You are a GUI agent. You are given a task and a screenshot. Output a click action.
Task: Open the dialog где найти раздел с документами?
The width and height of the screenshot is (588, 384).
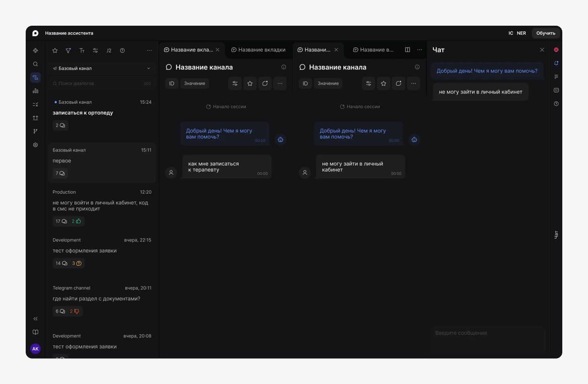click(102, 300)
